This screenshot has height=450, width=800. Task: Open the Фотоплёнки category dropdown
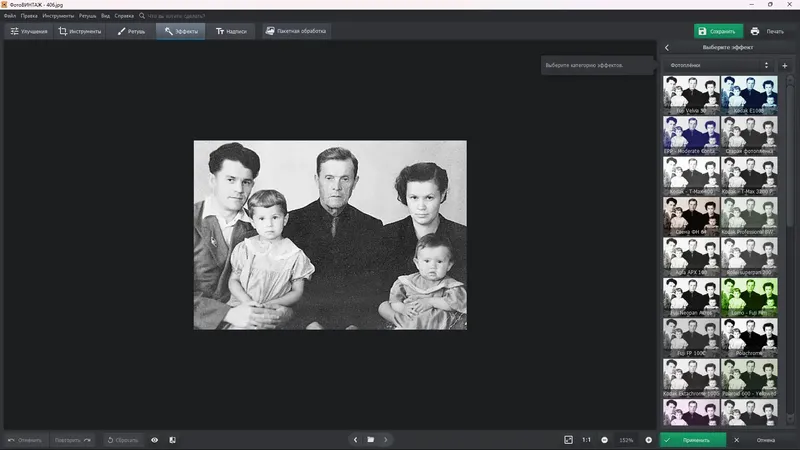tap(718, 65)
